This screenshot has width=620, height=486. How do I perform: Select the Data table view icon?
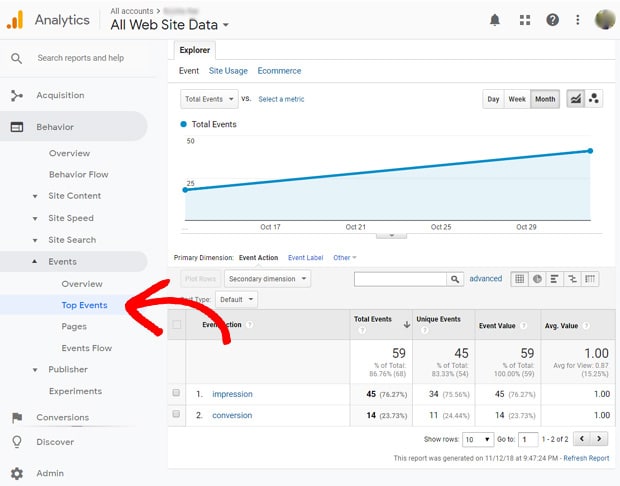coord(520,279)
